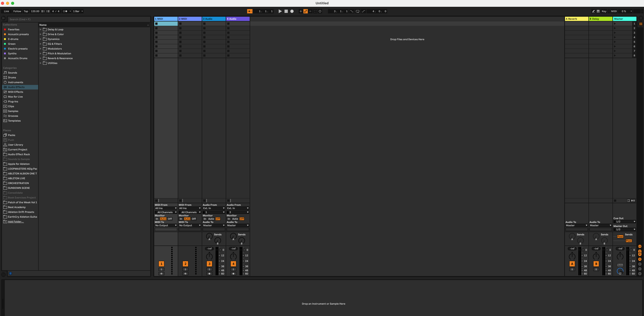Click the Session Record circle button
Image resolution: width=644 pixels, height=316 pixels.
pos(320,11)
